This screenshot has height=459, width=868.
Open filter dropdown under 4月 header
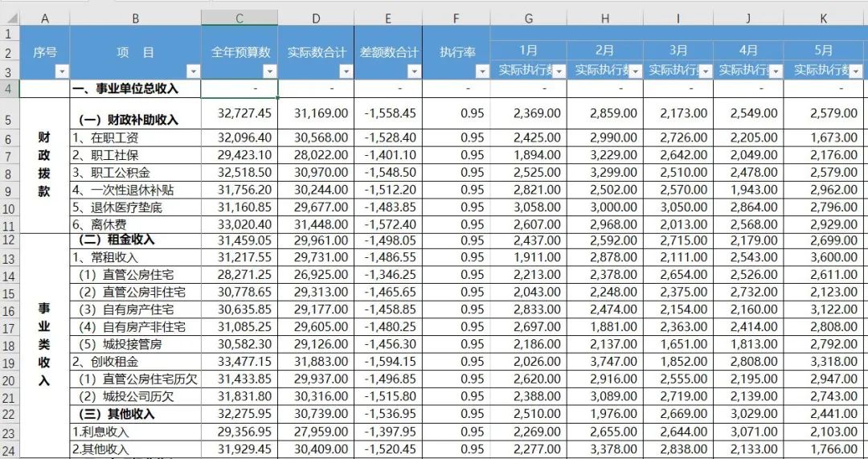(776, 71)
